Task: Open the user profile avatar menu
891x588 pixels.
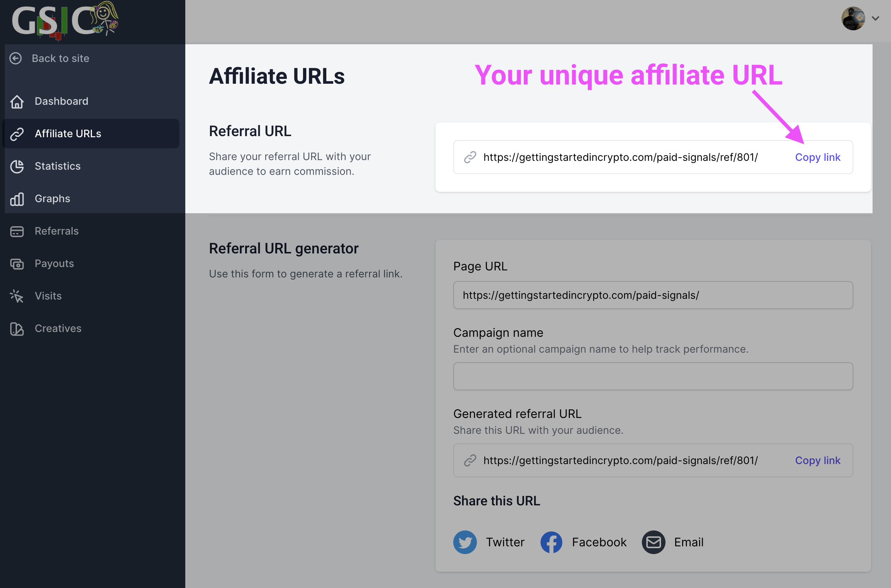Action: 853,18
